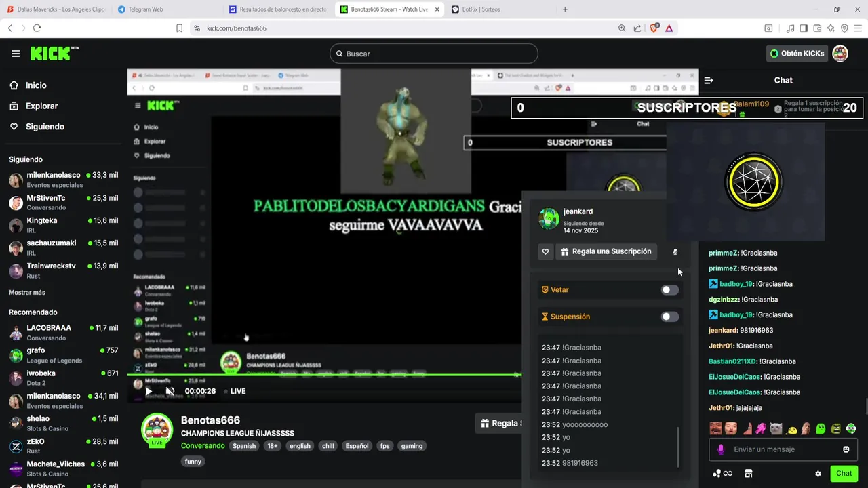Switch to the Resultados de baloncesto tab

tap(278, 9)
